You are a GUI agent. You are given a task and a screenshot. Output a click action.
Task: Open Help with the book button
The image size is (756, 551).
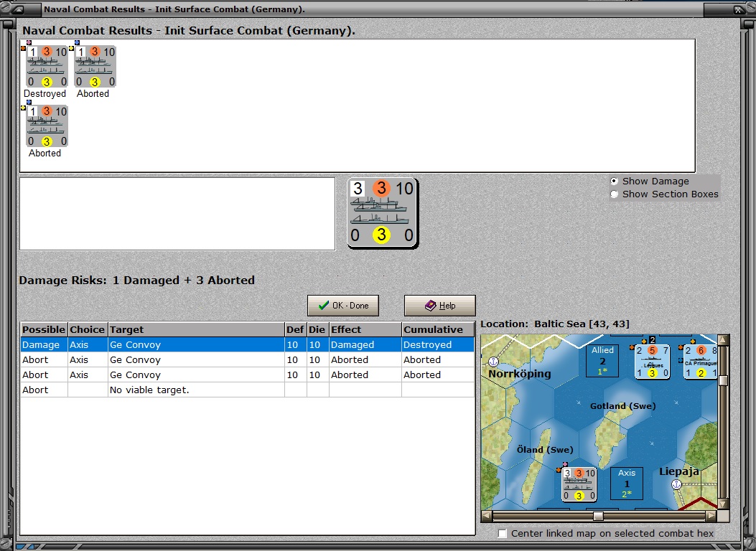coord(439,306)
